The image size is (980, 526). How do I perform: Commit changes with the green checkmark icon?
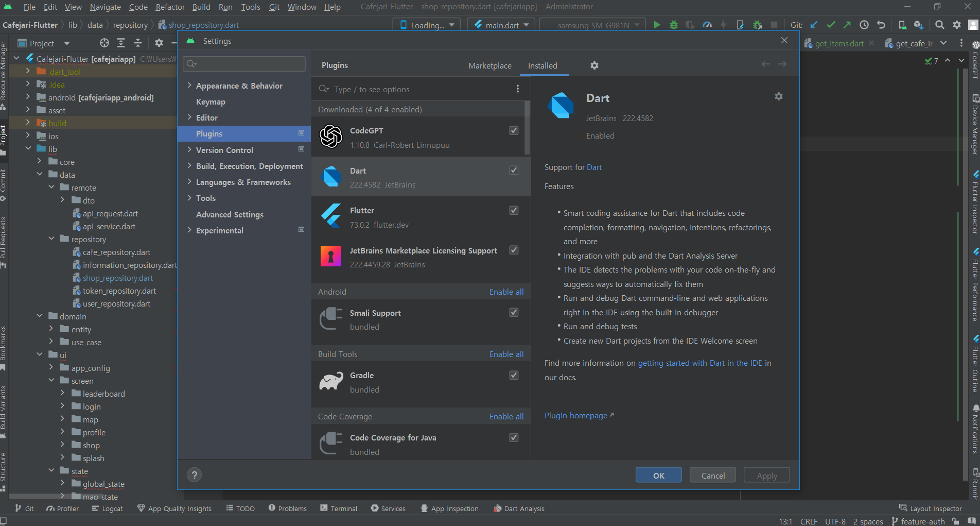pyautogui.click(x=831, y=25)
